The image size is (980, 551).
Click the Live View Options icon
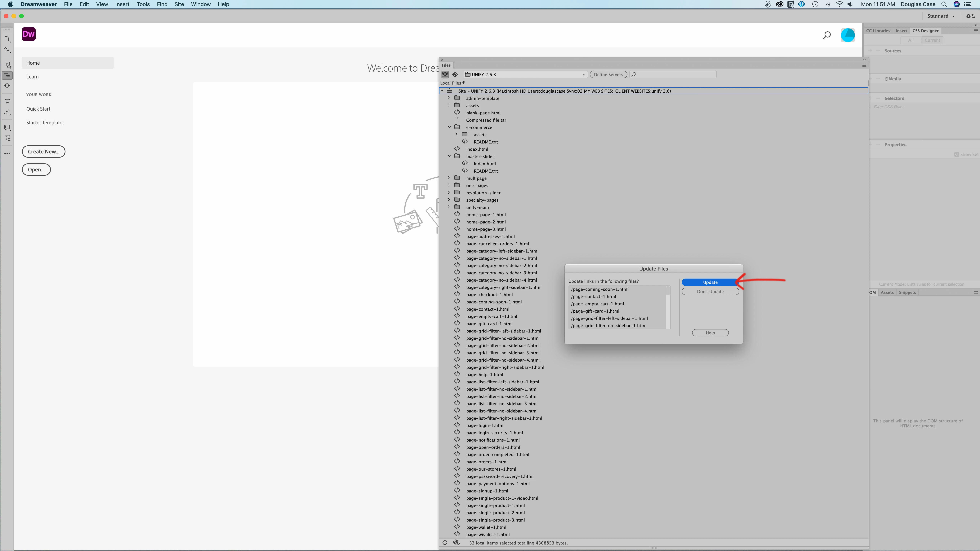point(7,65)
